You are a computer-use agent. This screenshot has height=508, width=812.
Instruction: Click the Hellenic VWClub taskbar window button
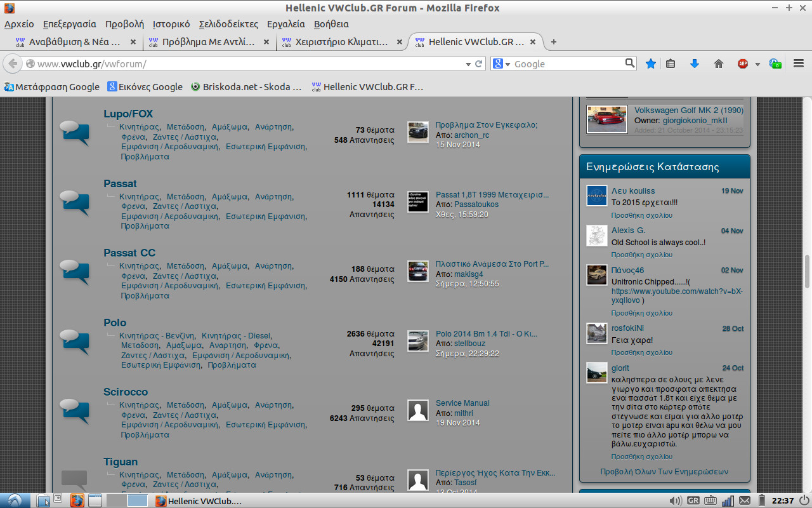pos(199,500)
